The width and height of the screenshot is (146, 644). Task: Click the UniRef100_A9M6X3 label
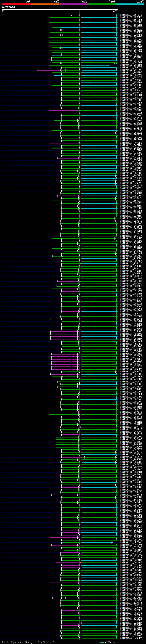pyautogui.click(x=131, y=80)
